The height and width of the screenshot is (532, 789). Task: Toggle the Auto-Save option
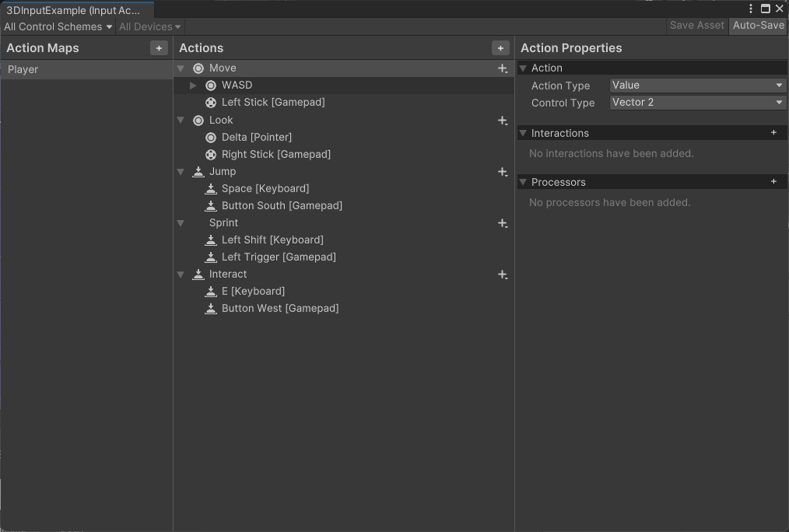(x=758, y=26)
